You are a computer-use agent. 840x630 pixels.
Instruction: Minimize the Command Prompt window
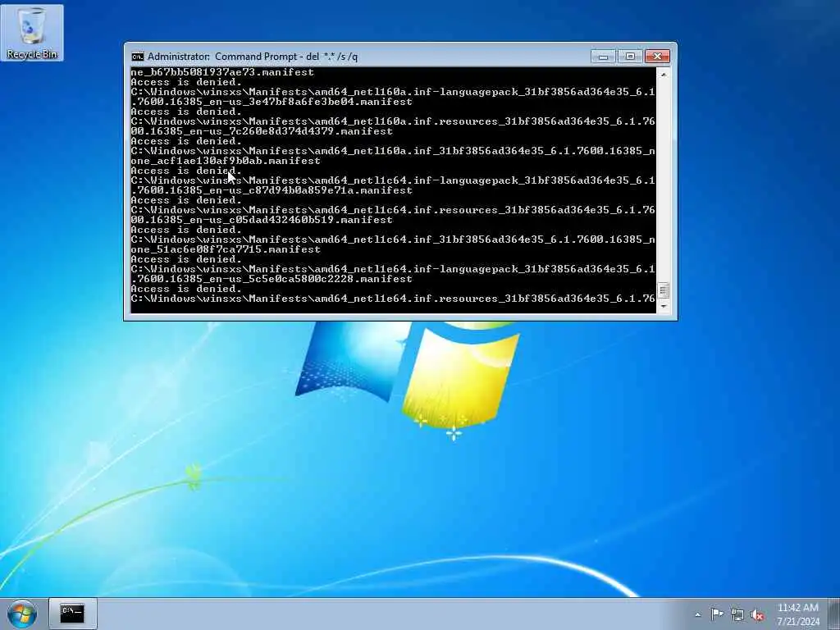coord(603,57)
